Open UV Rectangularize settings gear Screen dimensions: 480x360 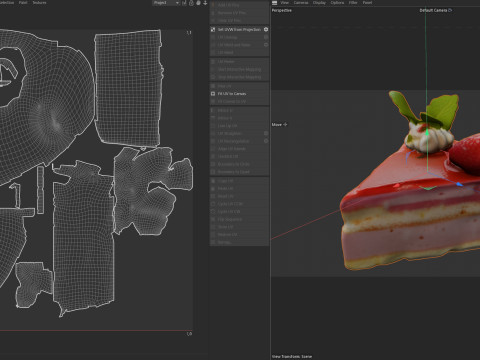pos(266,141)
